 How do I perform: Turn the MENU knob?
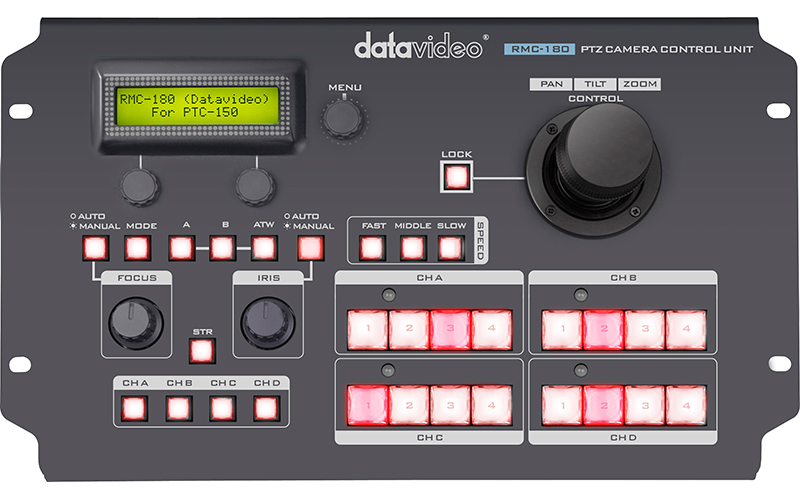343,118
